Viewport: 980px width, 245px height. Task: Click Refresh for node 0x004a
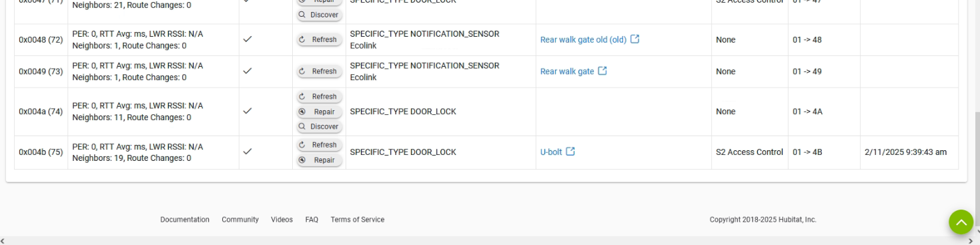(319, 97)
